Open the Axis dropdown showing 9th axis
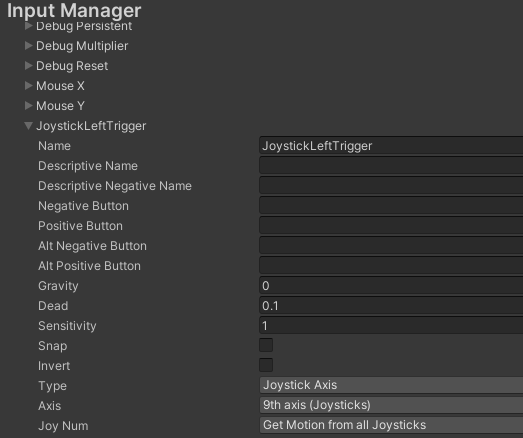 pos(391,405)
